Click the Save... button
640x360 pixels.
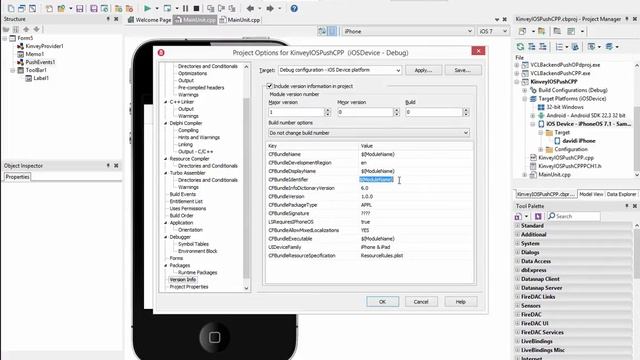(x=462, y=70)
